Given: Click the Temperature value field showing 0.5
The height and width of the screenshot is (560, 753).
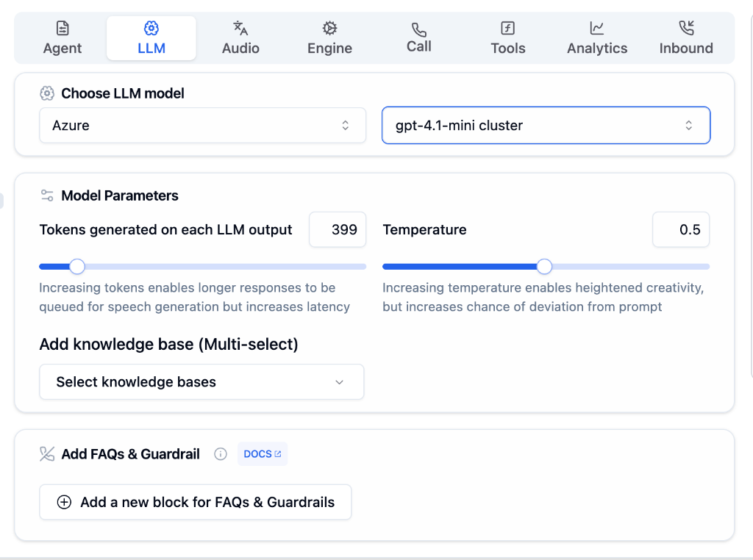Looking at the screenshot, I should [x=681, y=229].
